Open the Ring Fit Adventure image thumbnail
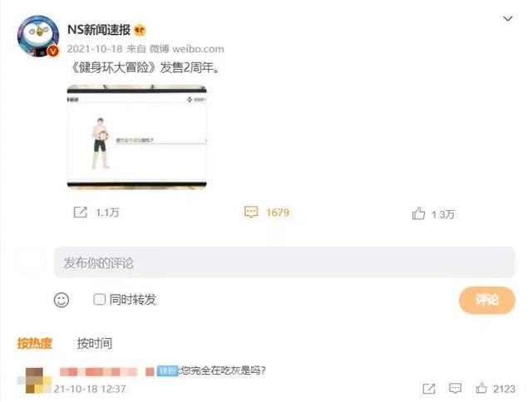The width and height of the screenshot is (532, 402). click(x=136, y=137)
